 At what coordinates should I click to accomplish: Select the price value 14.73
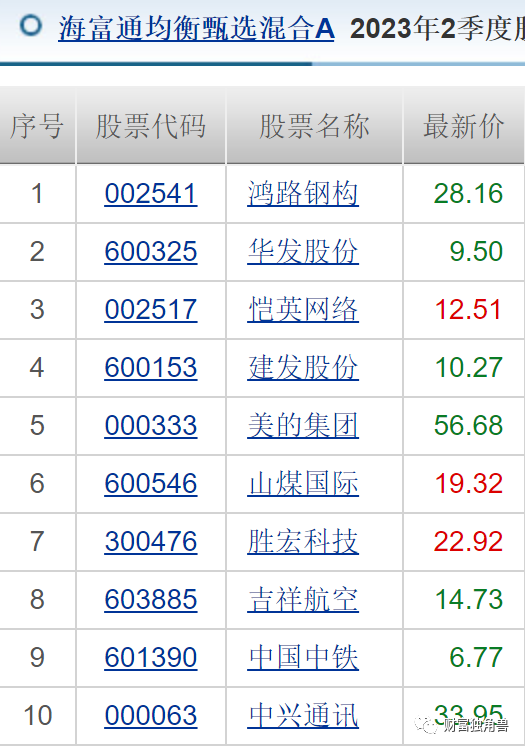click(x=468, y=599)
